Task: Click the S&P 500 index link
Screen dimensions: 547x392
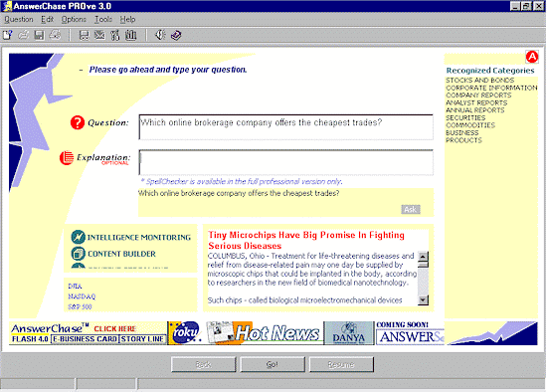Action: point(80,306)
